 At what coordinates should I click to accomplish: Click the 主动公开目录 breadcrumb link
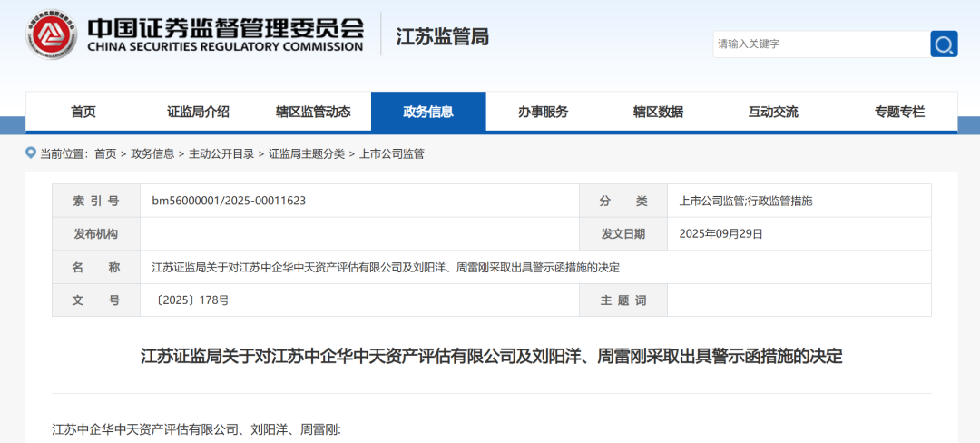pyautogui.click(x=221, y=153)
